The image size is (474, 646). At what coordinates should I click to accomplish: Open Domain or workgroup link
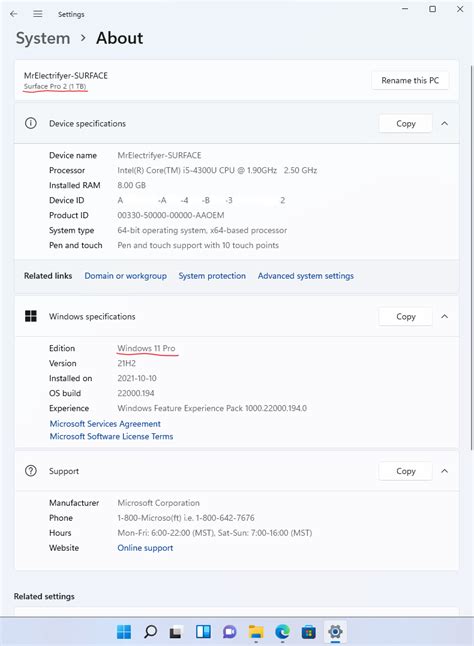[126, 276]
